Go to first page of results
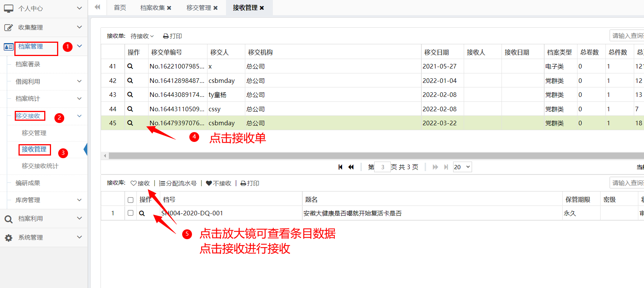644x288 pixels. tap(340, 167)
